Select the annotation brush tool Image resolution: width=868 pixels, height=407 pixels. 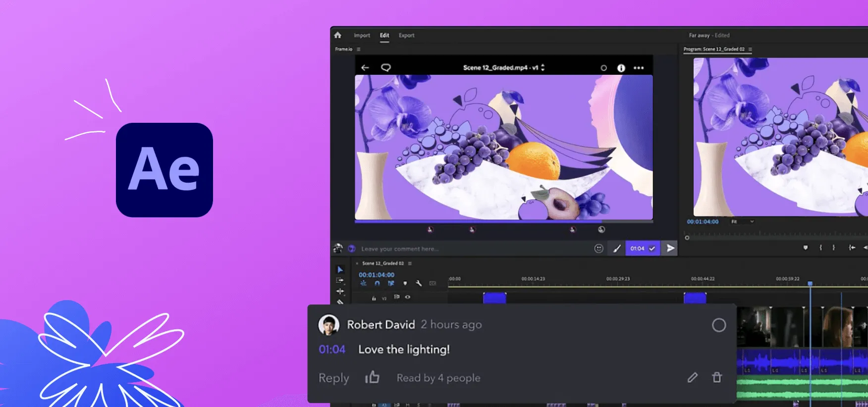(x=617, y=249)
